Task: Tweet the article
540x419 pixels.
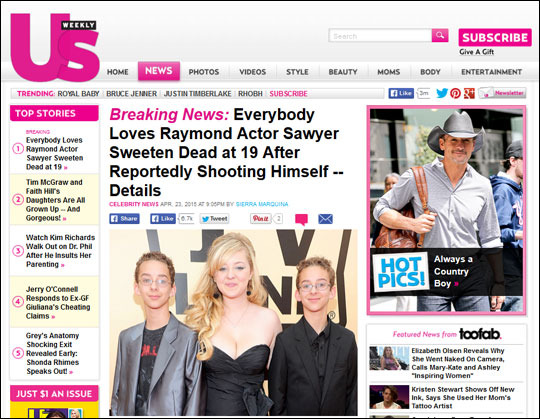Action: 214,219
